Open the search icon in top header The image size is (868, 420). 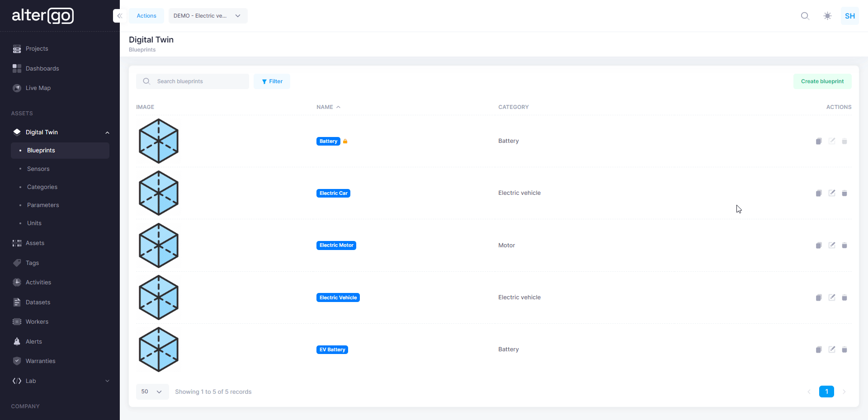pos(805,16)
